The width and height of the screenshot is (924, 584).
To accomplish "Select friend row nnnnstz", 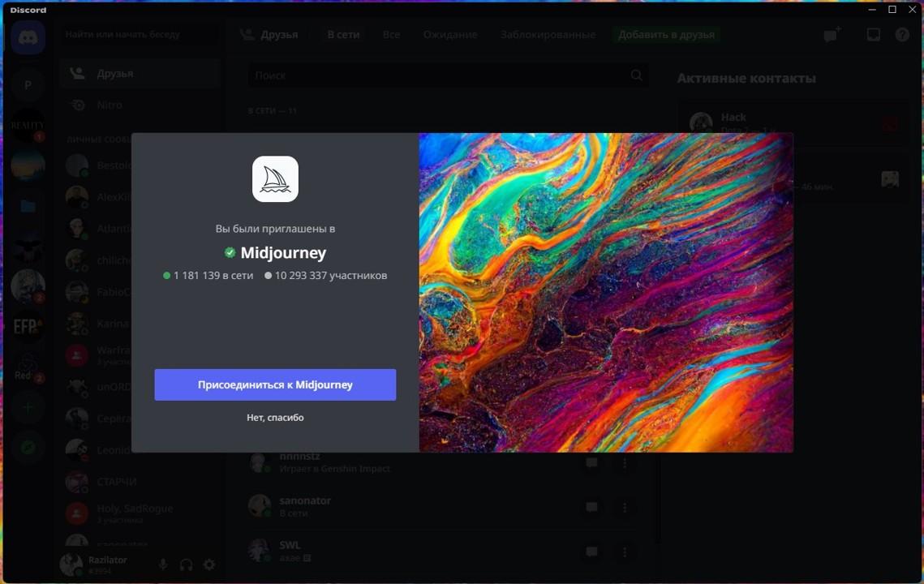I will 442,462.
